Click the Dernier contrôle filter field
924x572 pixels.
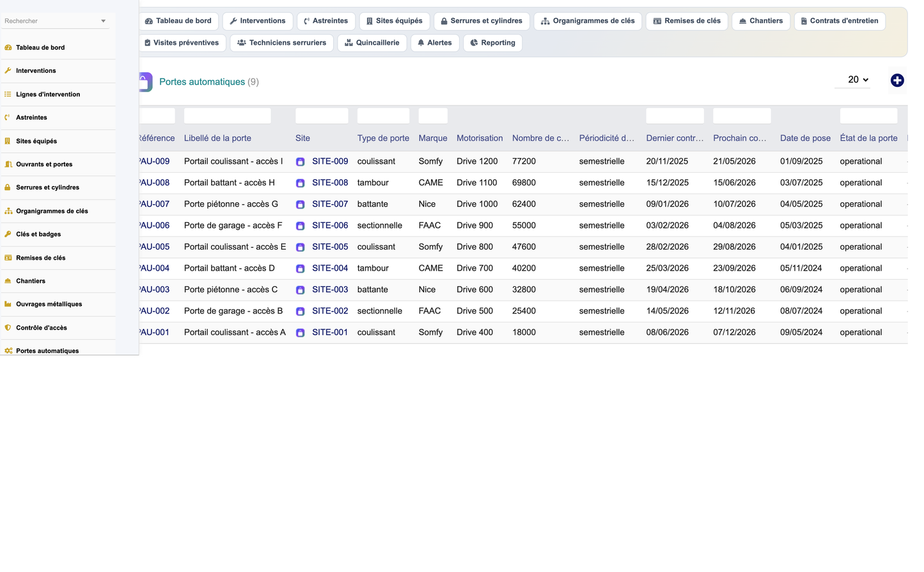coord(675,116)
